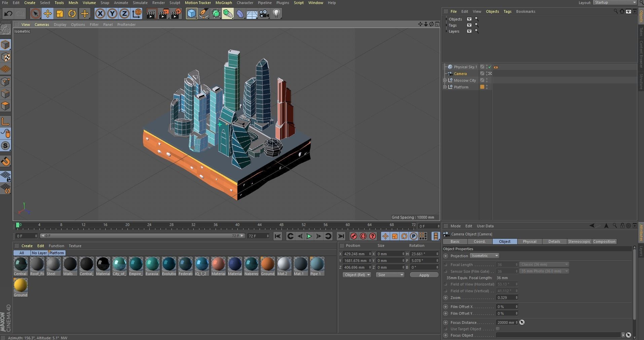Select the Platform layer filter
This screenshot has width=644, height=340.
coord(56,253)
